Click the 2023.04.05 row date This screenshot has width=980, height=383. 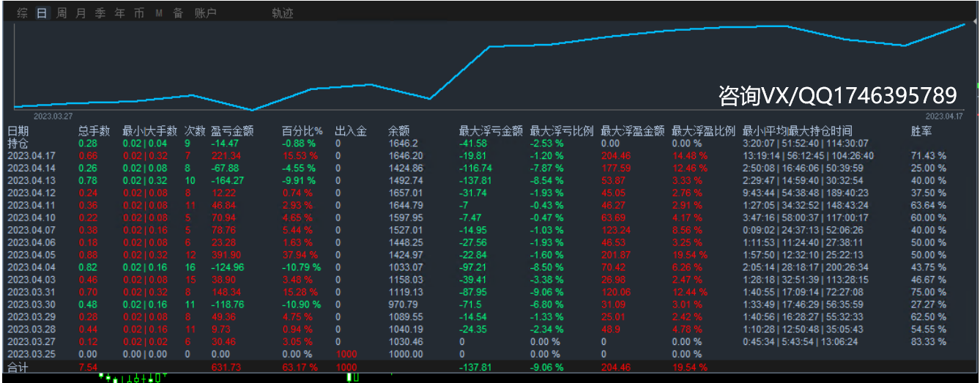click(31, 255)
